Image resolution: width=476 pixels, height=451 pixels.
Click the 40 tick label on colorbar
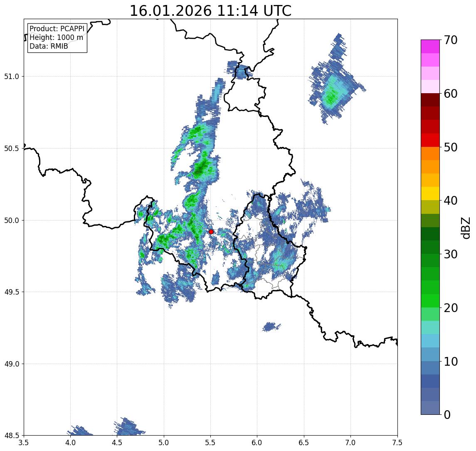[451, 201]
